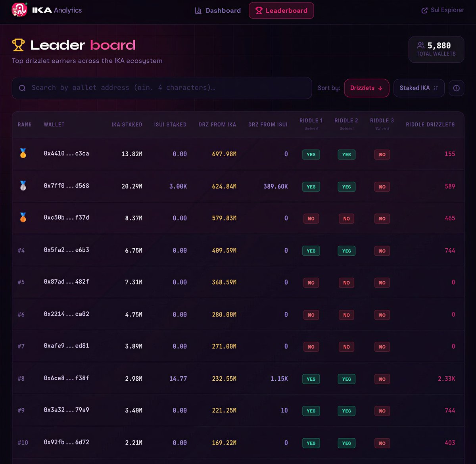Click the bronze medal rank icon
476x464 pixels.
click(x=23, y=217)
